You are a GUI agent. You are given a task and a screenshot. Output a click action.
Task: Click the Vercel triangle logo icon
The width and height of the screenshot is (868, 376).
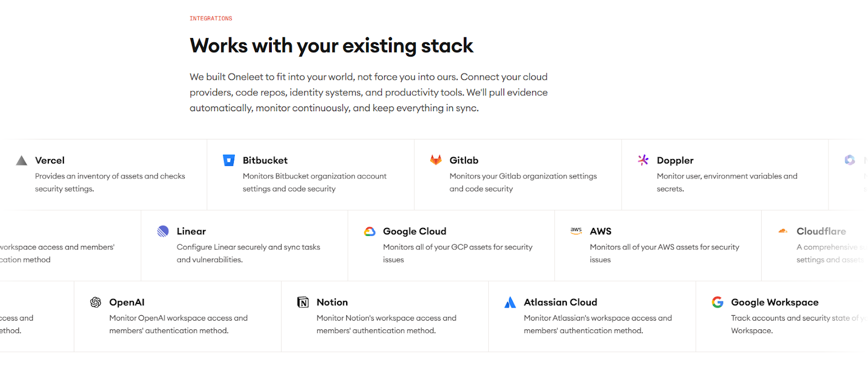click(x=22, y=160)
